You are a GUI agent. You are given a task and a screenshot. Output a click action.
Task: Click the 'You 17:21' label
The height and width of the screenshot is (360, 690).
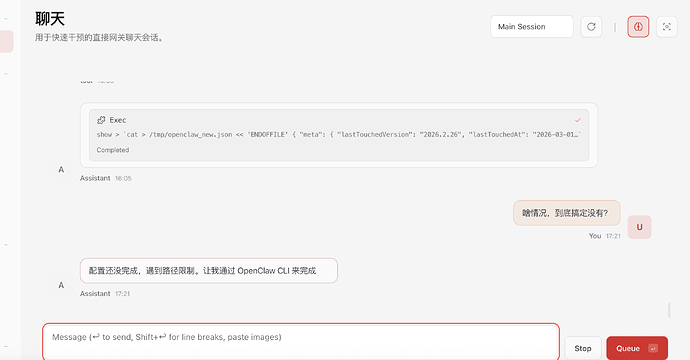[x=604, y=236]
